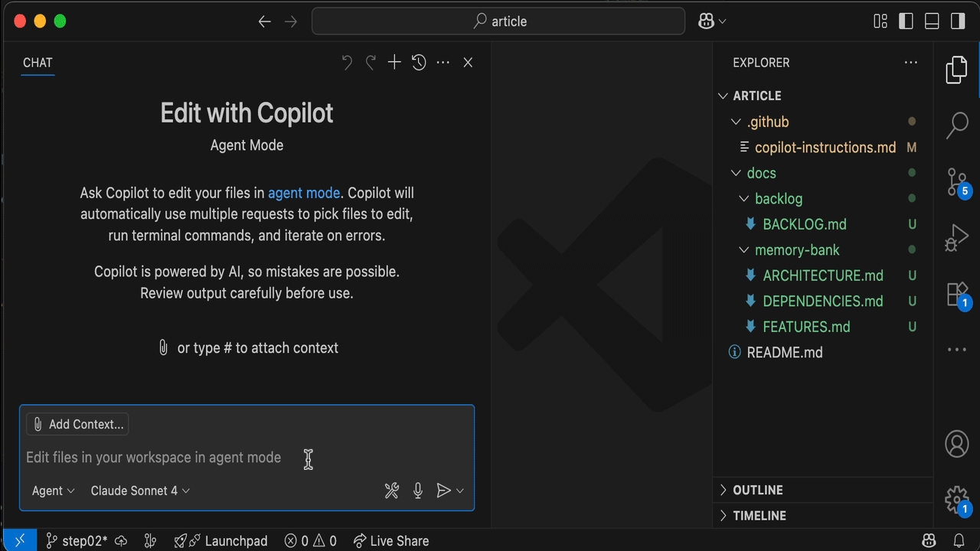Focus the chat input field

[247, 458]
